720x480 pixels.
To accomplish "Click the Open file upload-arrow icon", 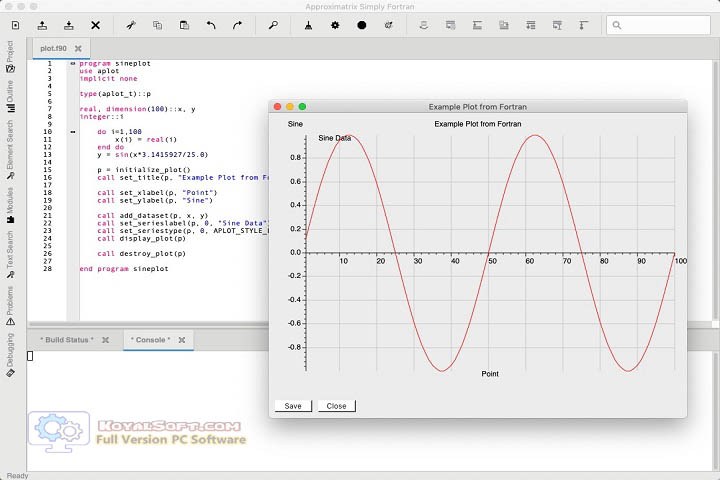I will pos(42,25).
